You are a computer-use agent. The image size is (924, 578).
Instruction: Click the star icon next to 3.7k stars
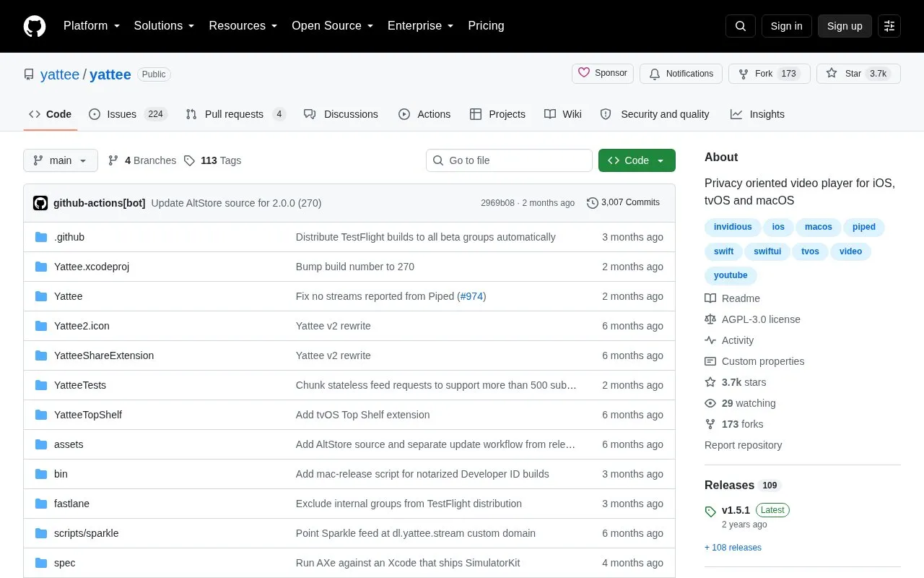pos(710,382)
